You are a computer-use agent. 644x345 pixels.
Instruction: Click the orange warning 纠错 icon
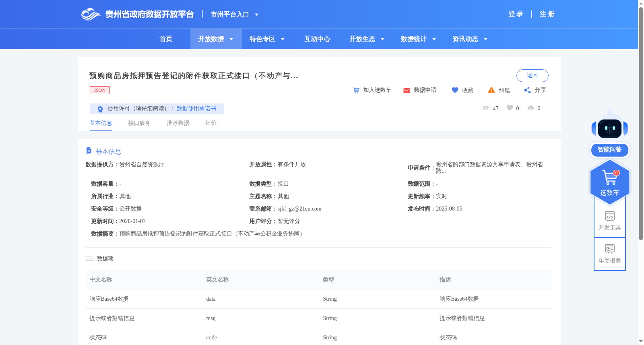[491, 90]
